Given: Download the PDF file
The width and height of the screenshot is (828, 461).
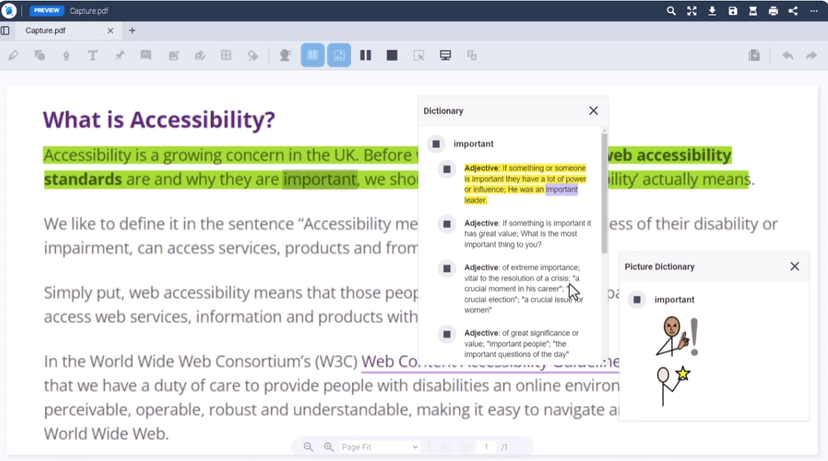Looking at the screenshot, I should tap(712, 11).
